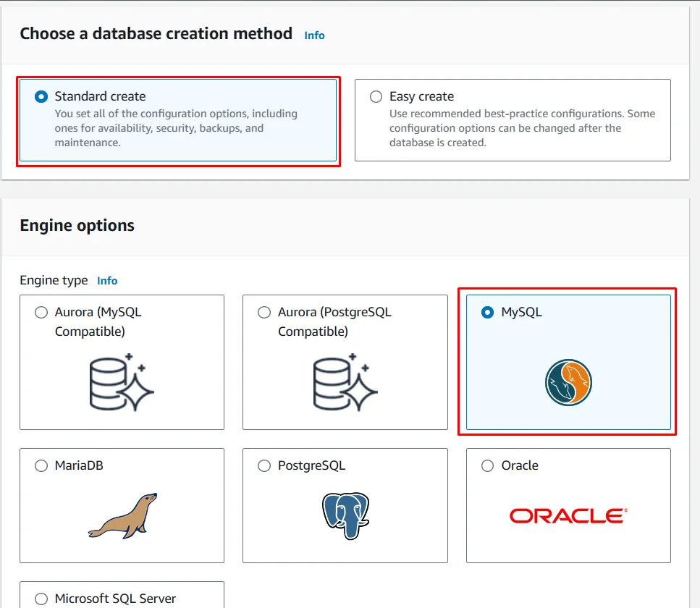This screenshot has height=608, width=700.
Task: Click the 'Aurora (MySQL Compatible)' label
Action: coord(98,322)
